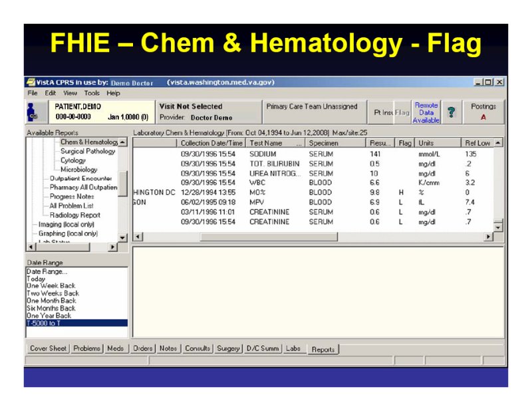Click the Result column header
532x411 pixels.
[380, 143]
